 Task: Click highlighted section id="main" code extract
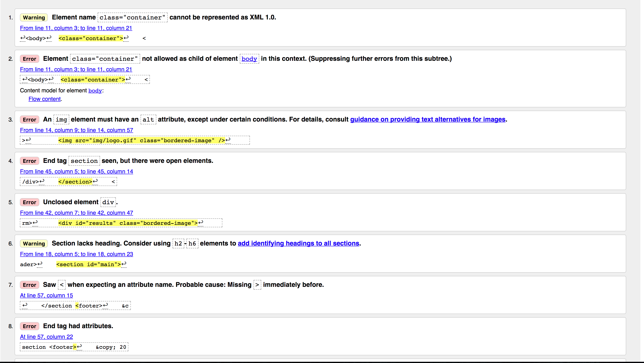tap(88, 265)
